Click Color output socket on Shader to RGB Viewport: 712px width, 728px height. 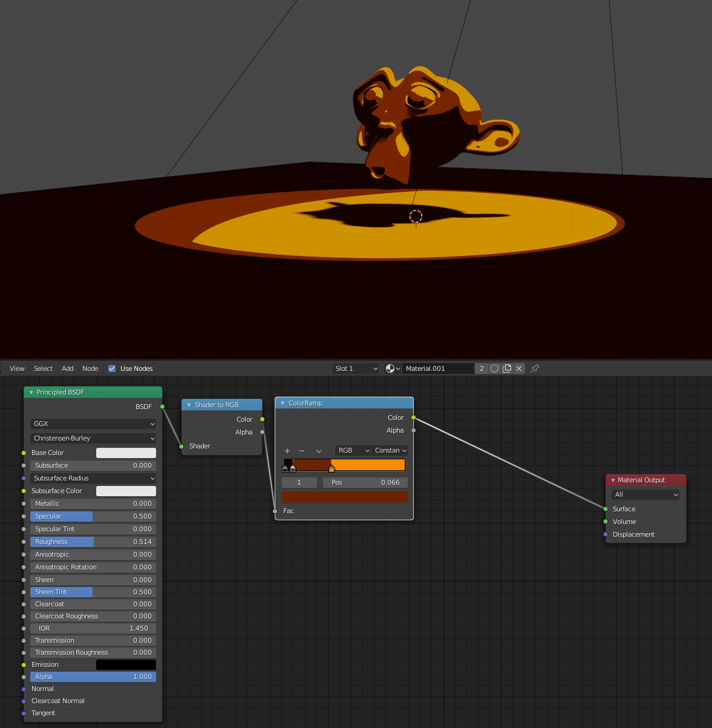point(262,419)
